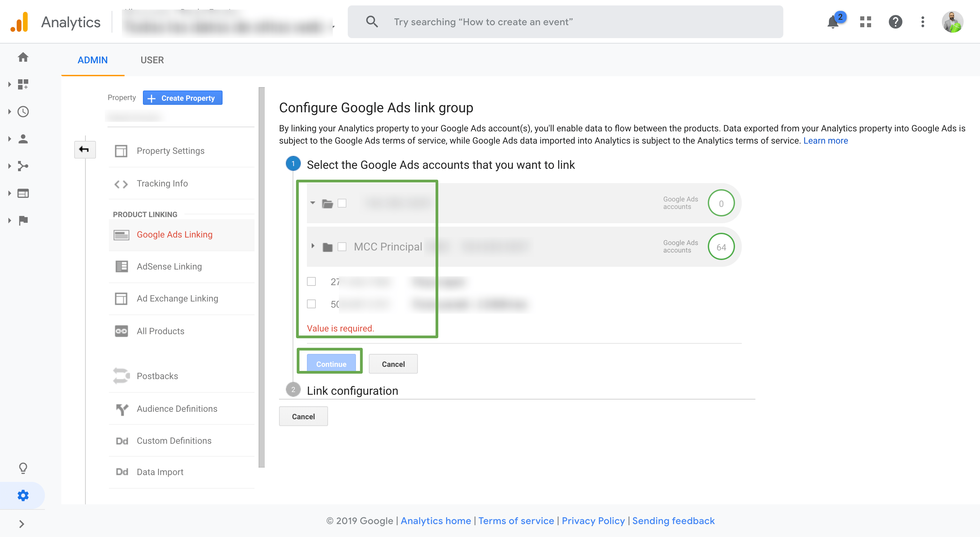Check the account starting with 27
Viewport: 980px width, 537px height.
[311, 282]
